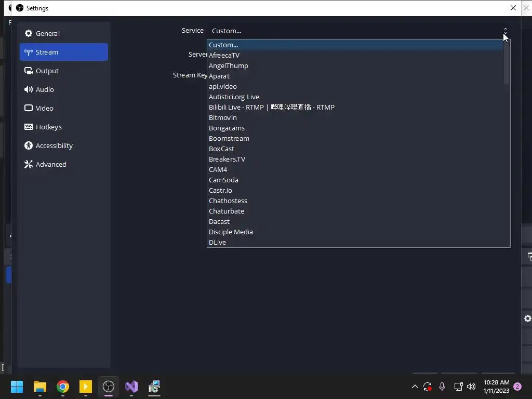Show hidden system tray icons
Image resolution: width=532 pixels, height=399 pixels.
415,387
